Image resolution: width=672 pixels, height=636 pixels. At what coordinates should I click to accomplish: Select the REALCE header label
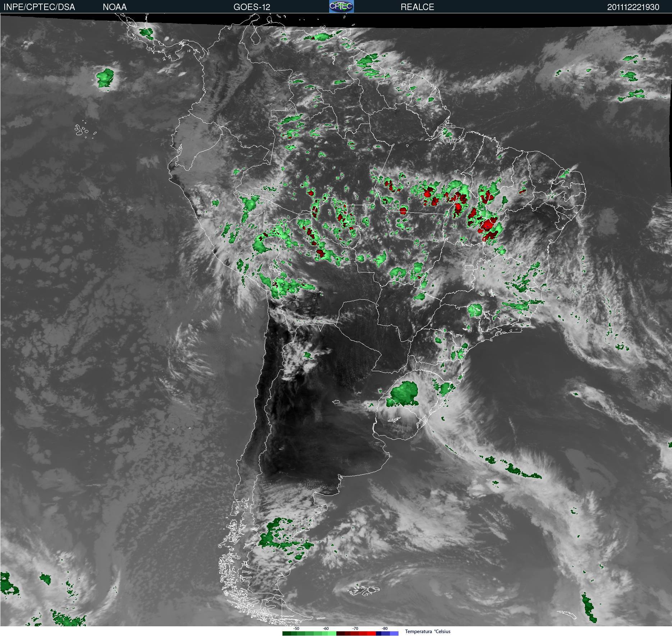tap(417, 7)
